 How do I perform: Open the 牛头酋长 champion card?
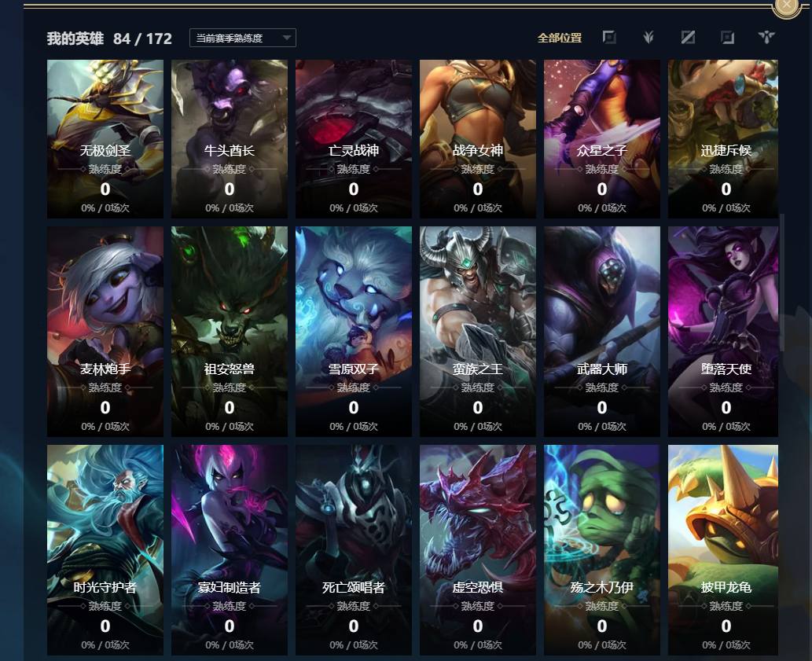coord(230,138)
